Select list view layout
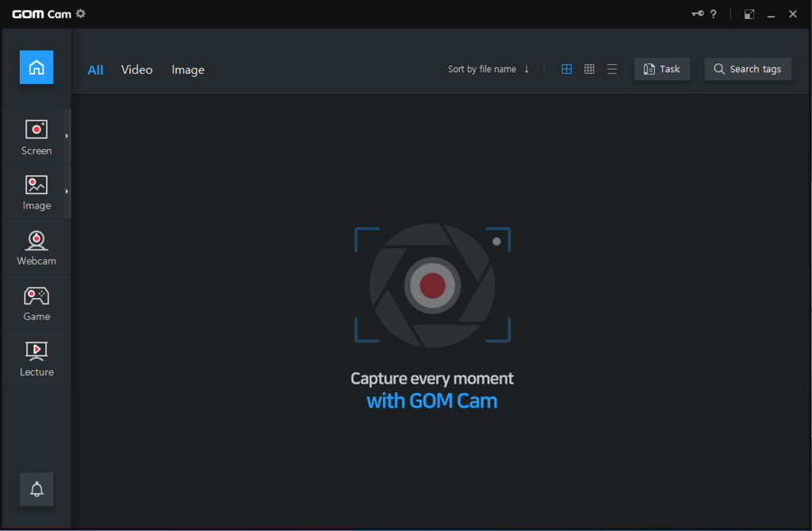Viewport: 812px width, 531px height. coord(612,69)
